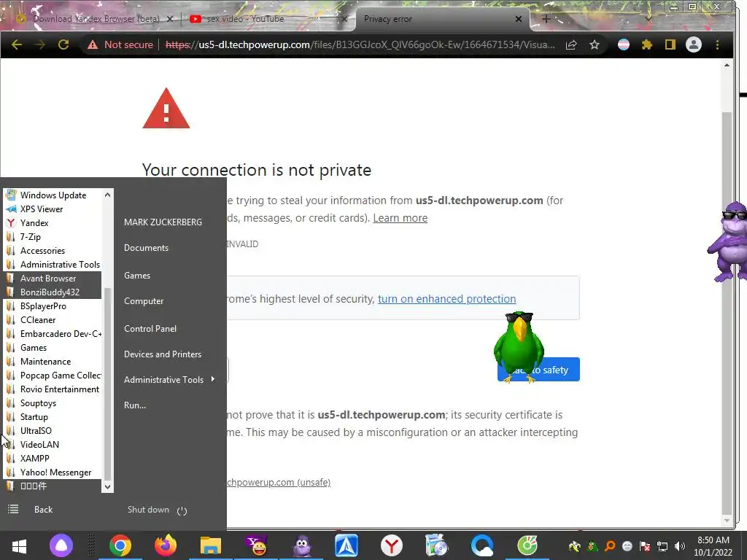Click Shut down in the Start menu
The image size is (747, 560).
pyautogui.click(x=148, y=510)
